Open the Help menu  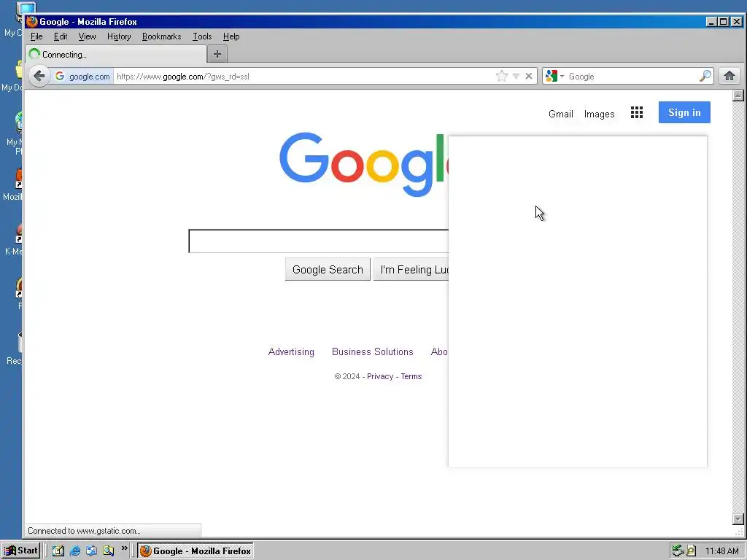tap(231, 36)
